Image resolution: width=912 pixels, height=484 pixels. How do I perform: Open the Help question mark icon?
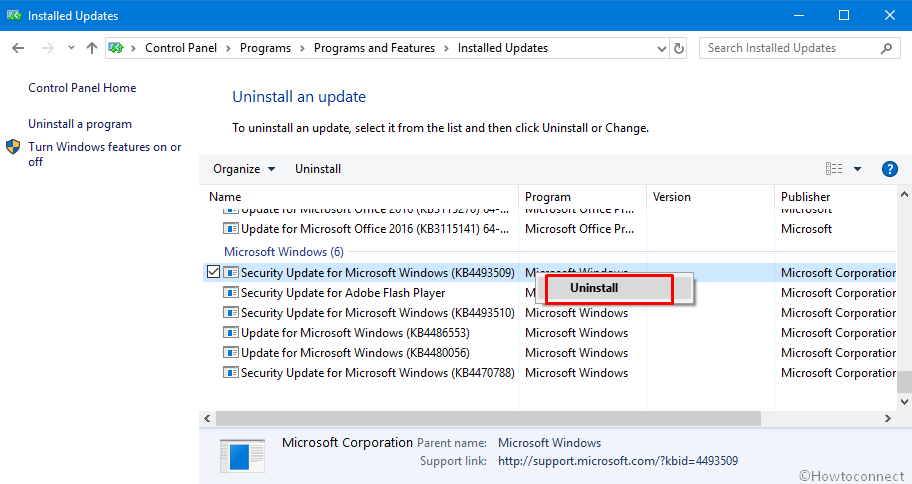point(889,169)
